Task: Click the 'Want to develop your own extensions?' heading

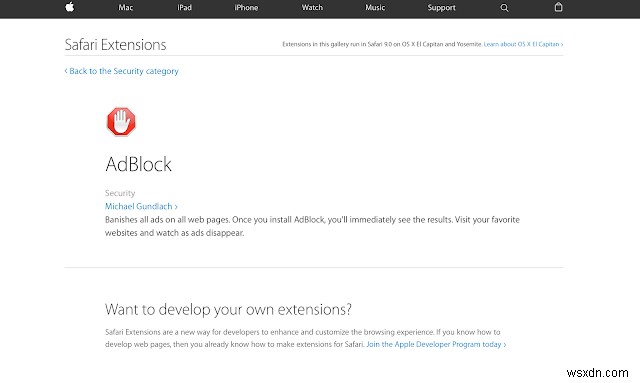Action: 228,310
